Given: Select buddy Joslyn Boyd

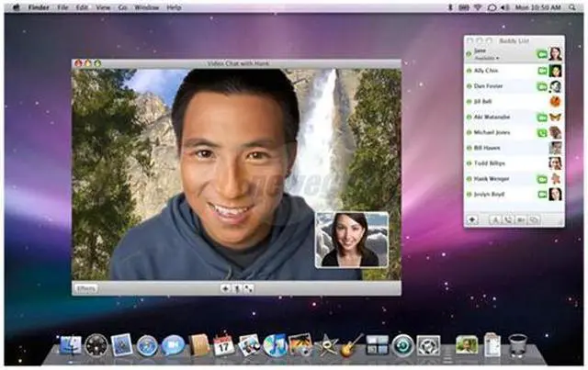Looking at the screenshot, I should point(514,195).
